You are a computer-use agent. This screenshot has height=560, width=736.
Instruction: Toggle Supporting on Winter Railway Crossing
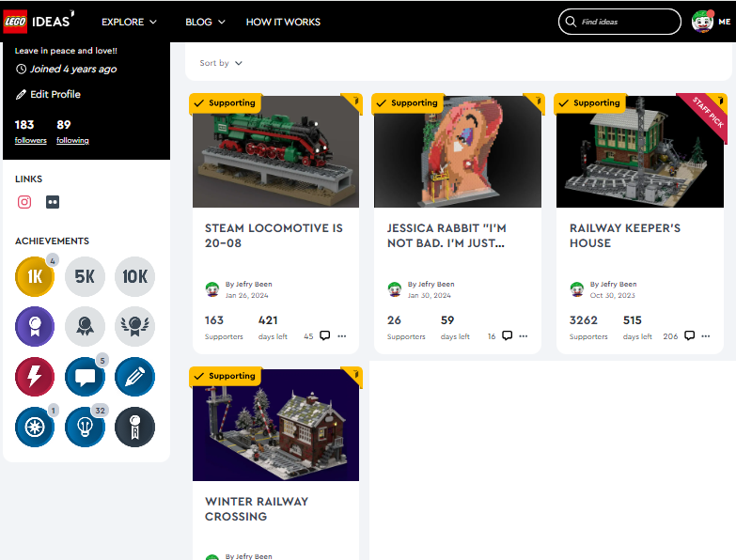[x=226, y=376]
